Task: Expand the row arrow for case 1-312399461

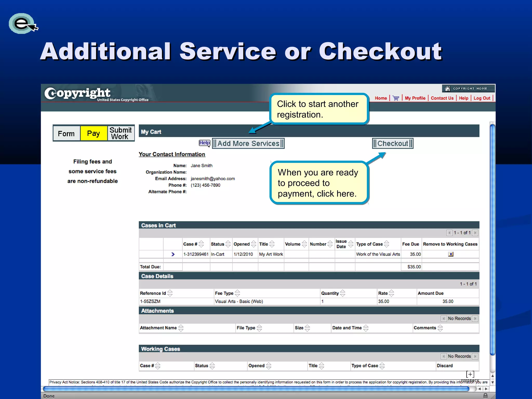Action: 173,254
